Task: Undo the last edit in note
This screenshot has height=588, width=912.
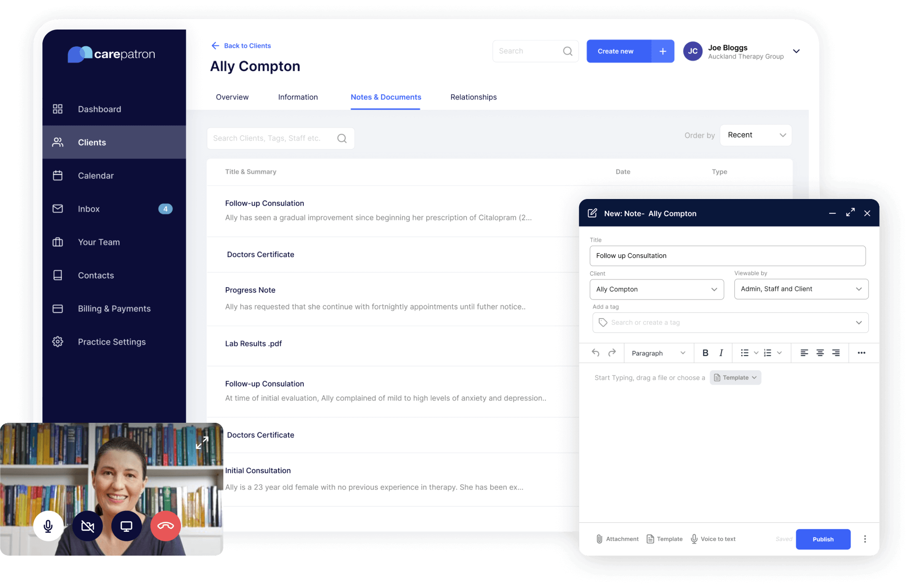Action: coord(595,353)
